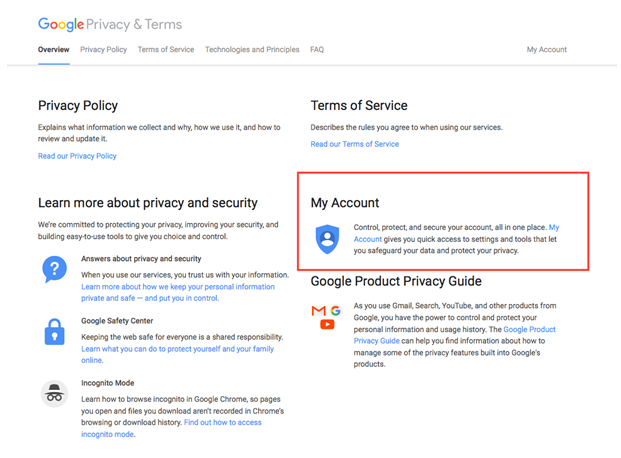Switch to the Privacy Policy tab
This screenshot has width=621, height=458.
(x=103, y=50)
